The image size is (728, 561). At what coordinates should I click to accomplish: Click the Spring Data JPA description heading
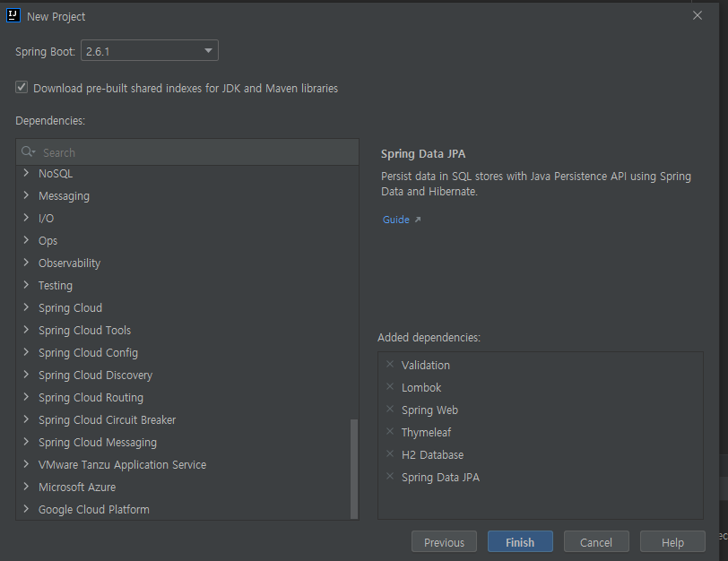coord(423,153)
